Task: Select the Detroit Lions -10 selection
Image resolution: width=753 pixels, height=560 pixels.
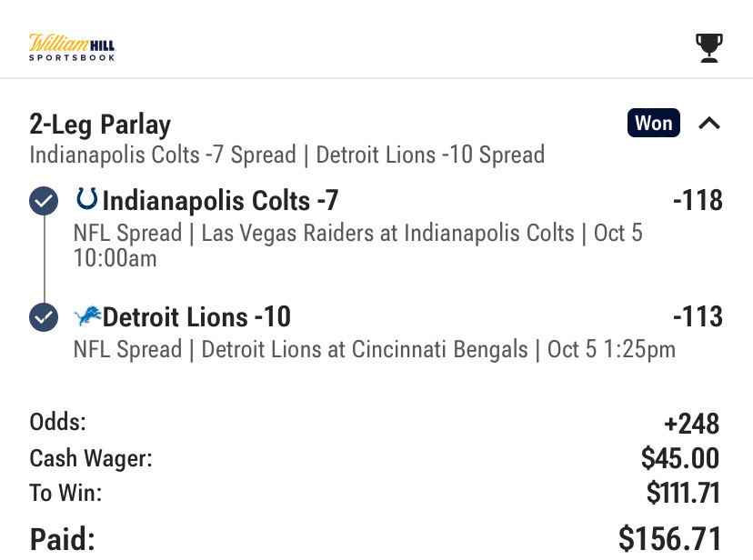Action: [196, 317]
